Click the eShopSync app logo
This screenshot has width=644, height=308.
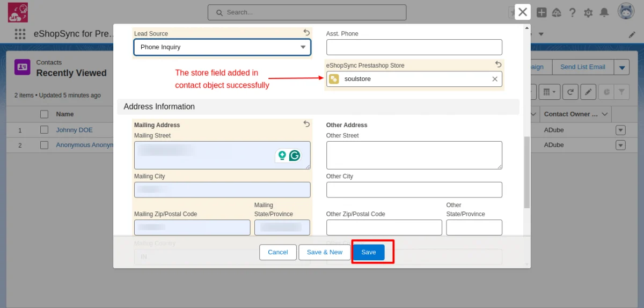(x=18, y=12)
